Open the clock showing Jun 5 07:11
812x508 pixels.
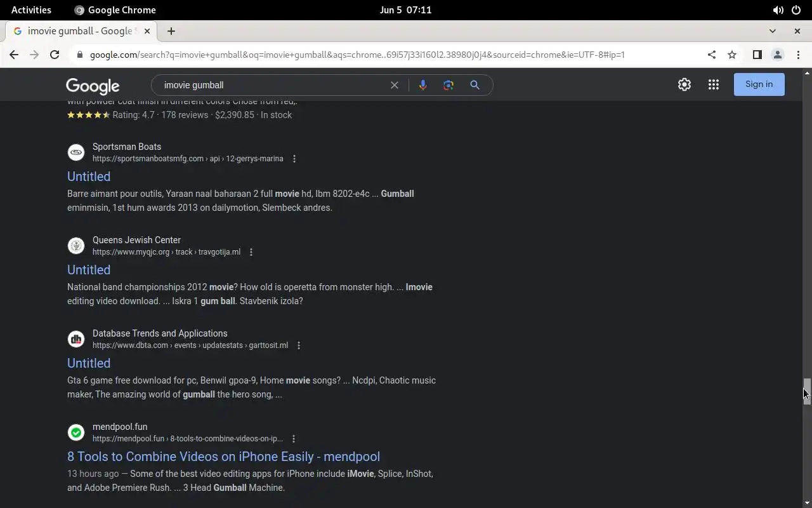pyautogui.click(x=405, y=10)
